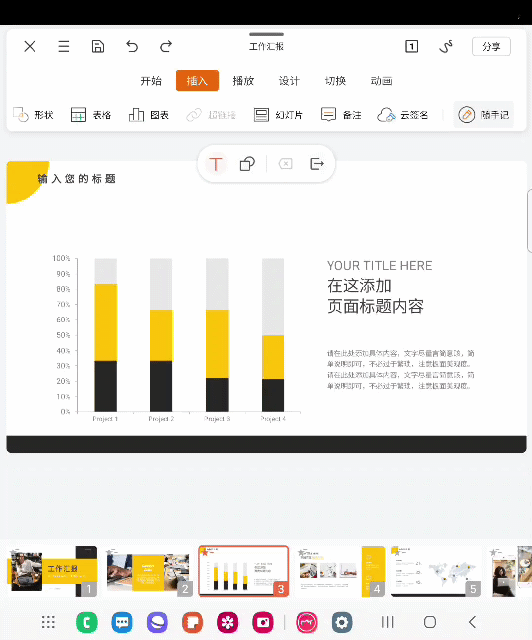Viewport: 532px width, 640px height.
Task: Insert a shape with 形状
Action: [x=33, y=115]
